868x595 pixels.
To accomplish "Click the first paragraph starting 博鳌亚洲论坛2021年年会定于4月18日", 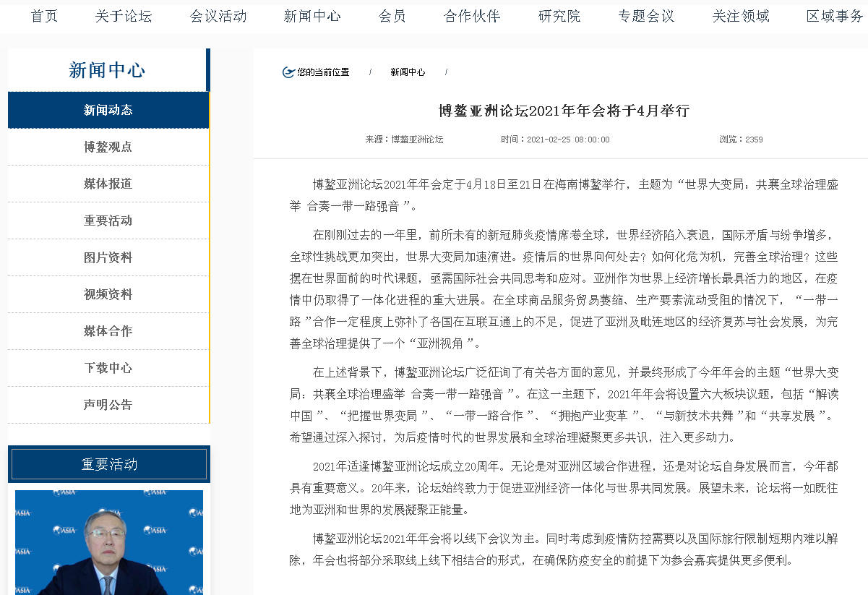I will pos(564,195).
